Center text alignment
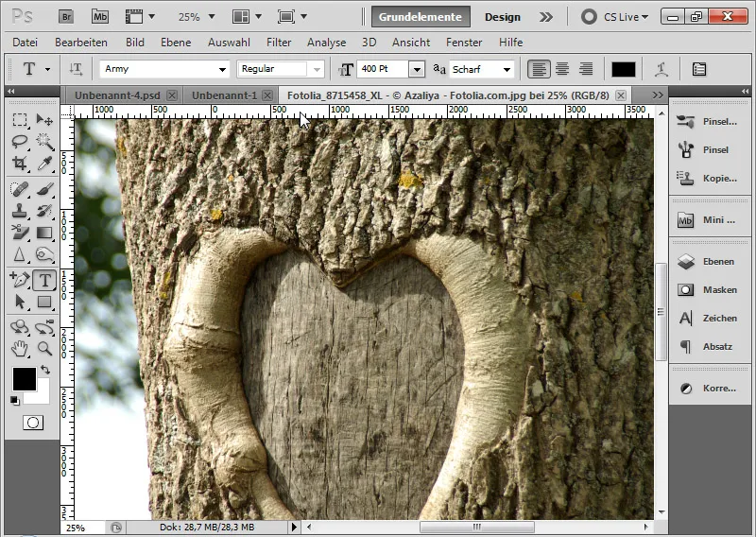Image resolution: width=756 pixels, height=537 pixels. pos(562,69)
